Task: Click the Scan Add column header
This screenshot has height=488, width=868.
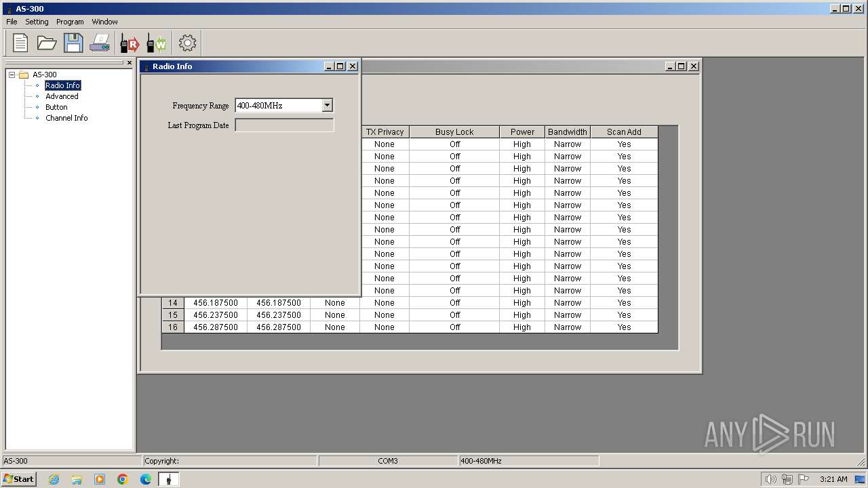Action: click(624, 132)
